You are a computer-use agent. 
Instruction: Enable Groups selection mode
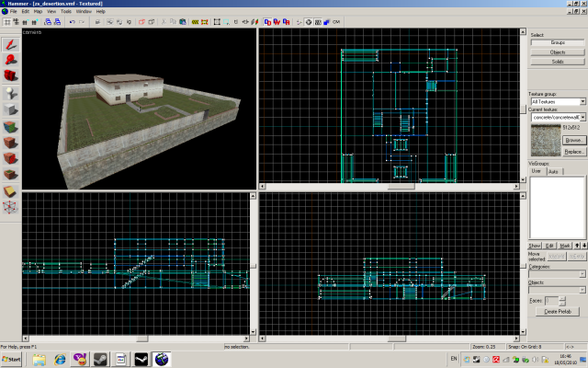[x=558, y=42]
